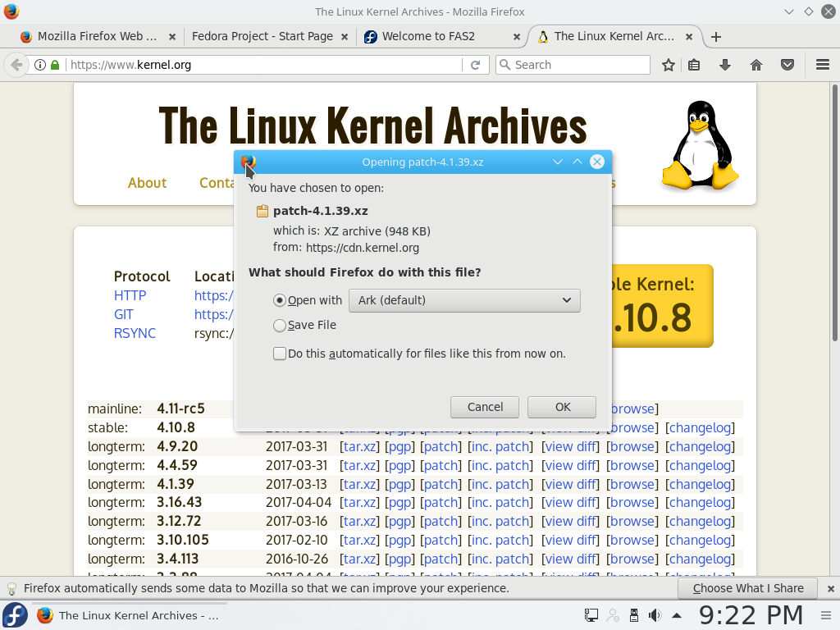Close The Linux Kernel Archives tab
The width and height of the screenshot is (840, 630).
[x=689, y=37]
